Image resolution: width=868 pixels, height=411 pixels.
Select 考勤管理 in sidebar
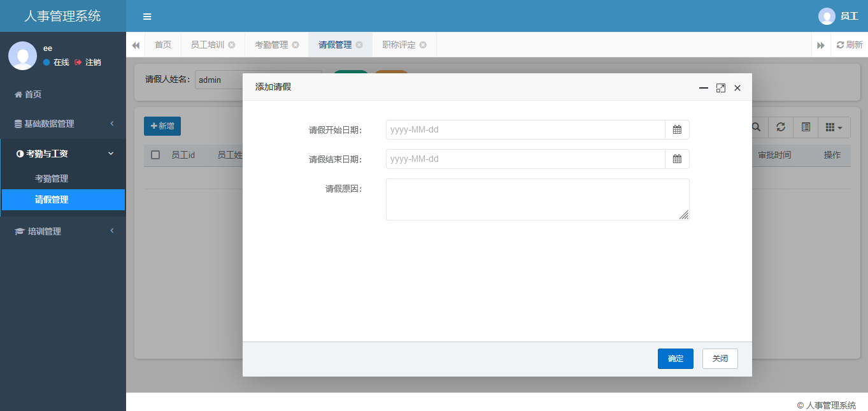click(x=52, y=178)
